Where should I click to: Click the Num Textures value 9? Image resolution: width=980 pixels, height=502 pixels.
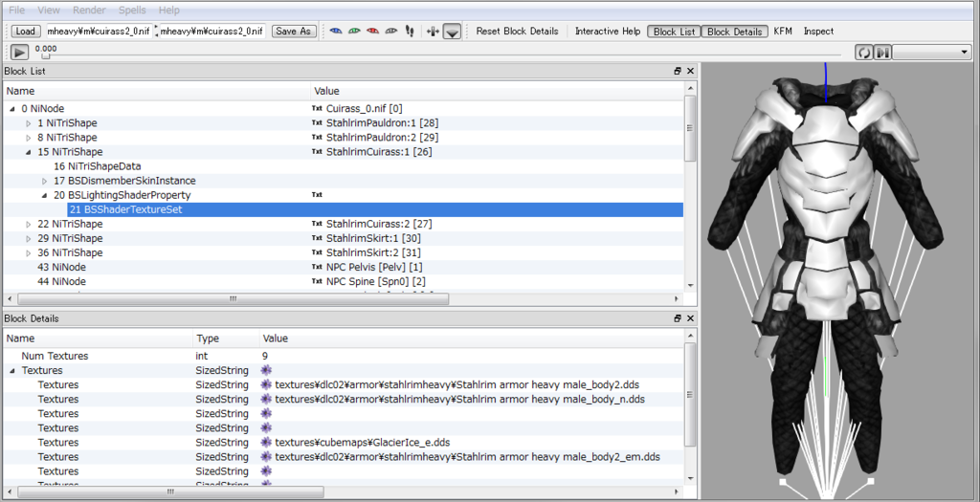tap(265, 356)
